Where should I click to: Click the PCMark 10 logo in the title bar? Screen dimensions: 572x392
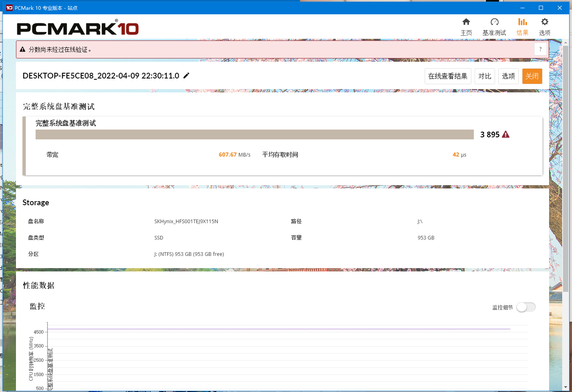click(9, 8)
